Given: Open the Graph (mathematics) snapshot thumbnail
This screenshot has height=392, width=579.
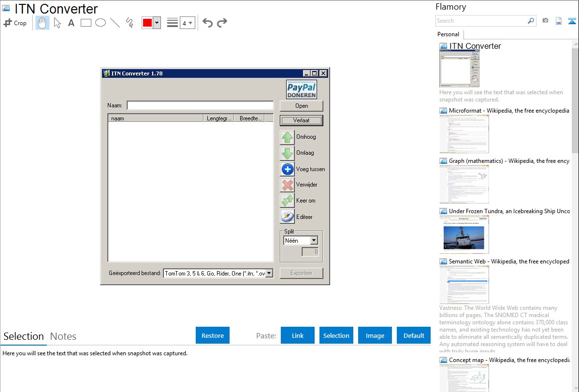Looking at the screenshot, I should click(x=464, y=184).
